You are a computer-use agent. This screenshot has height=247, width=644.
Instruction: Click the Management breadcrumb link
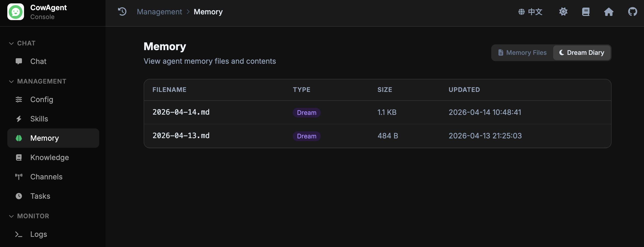point(159,12)
